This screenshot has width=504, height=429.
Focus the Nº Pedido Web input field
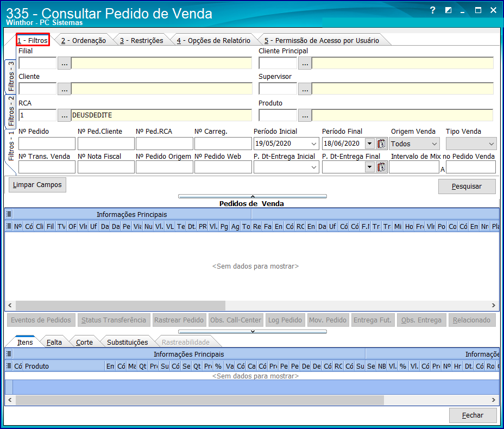coord(223,167)
